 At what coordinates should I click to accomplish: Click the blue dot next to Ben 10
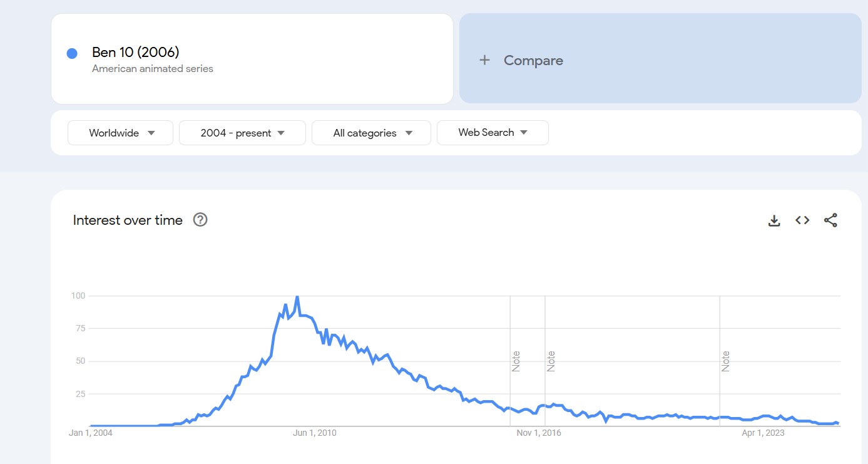coord(72,54)
